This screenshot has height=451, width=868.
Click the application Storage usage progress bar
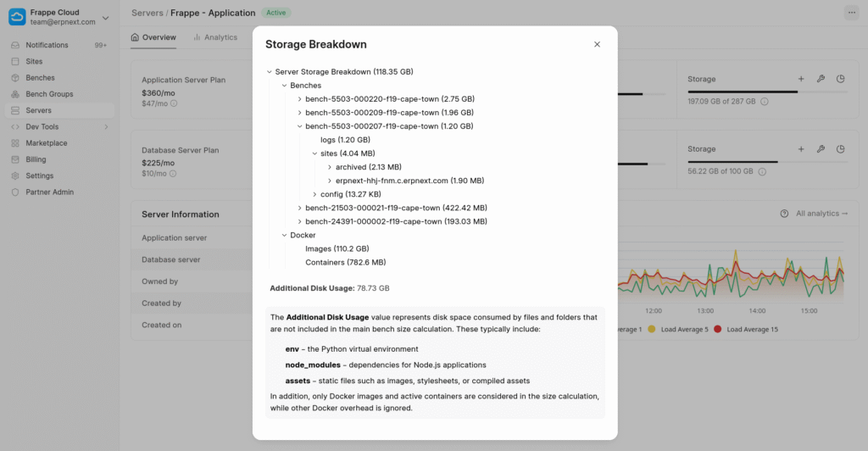743,92
